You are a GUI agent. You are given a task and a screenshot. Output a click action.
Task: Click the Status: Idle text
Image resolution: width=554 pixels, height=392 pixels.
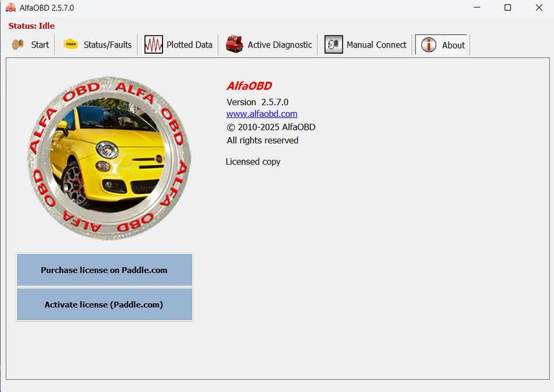(31, 26)
